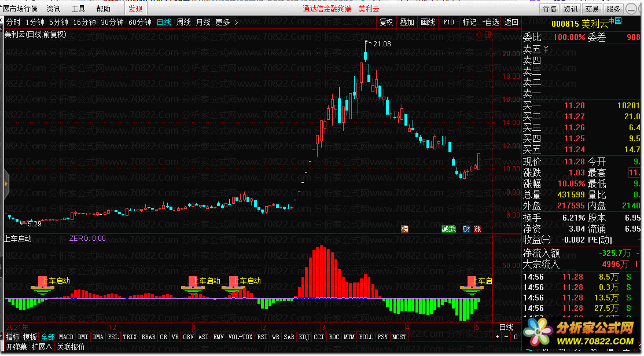The image size is (644, 356).
Task: Click the blue 财 marker badge
Action: click(466, 229)
